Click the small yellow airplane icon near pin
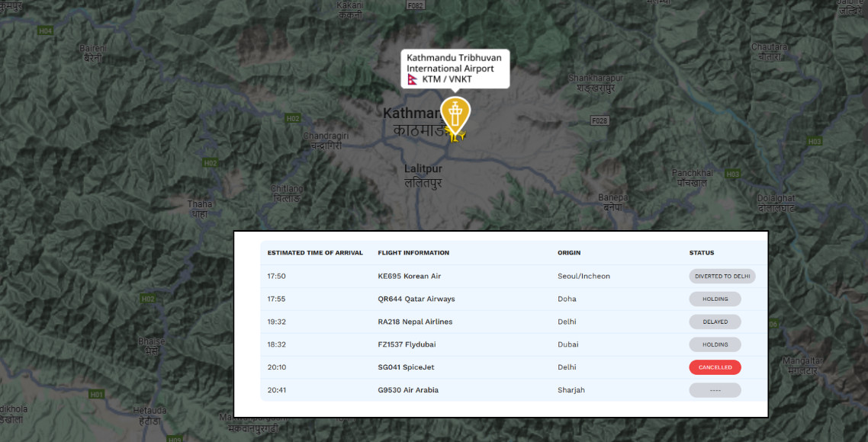Viewport: 868px width, 442px height. (x=458, y=136)
